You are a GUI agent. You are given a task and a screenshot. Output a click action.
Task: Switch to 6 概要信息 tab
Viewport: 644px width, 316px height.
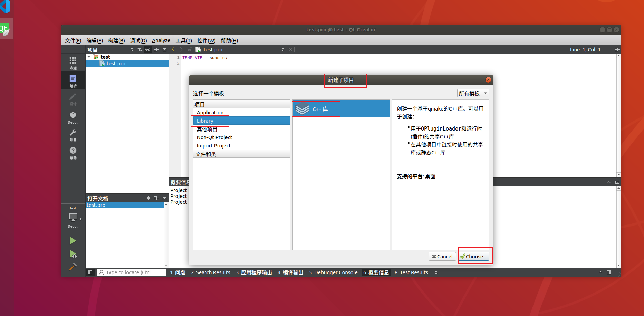[376, 272]
